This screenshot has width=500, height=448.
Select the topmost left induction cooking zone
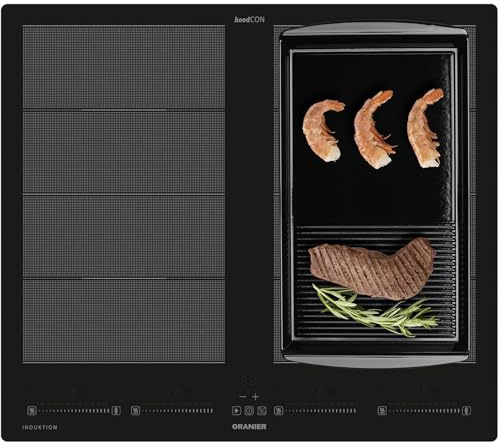point(124,67)
